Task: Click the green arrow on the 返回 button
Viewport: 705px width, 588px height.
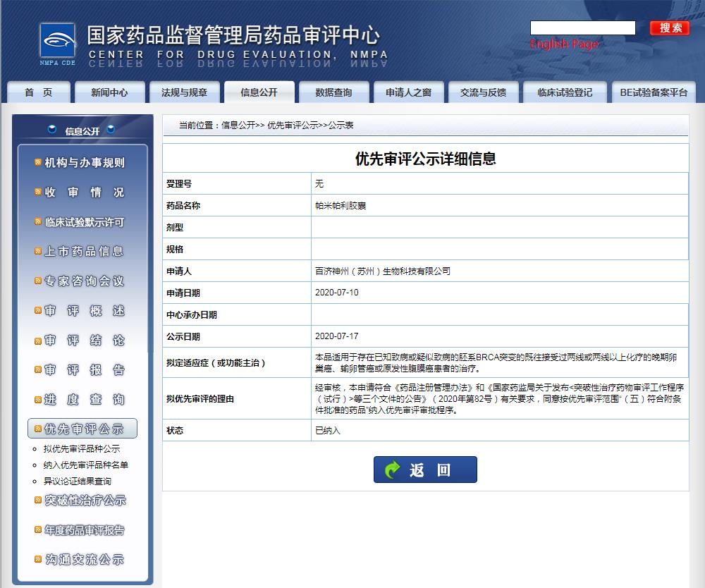Action: tap(391, 470)
